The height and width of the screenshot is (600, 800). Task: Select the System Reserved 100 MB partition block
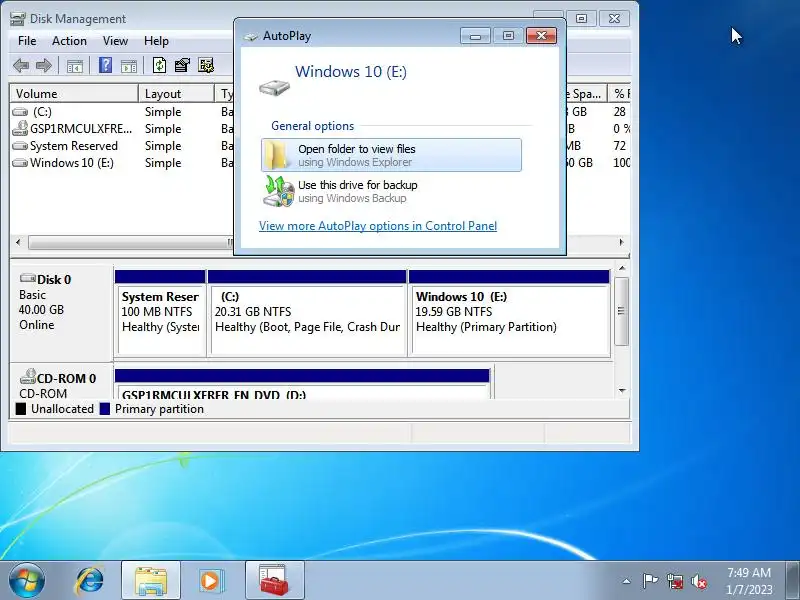[160, 313]
